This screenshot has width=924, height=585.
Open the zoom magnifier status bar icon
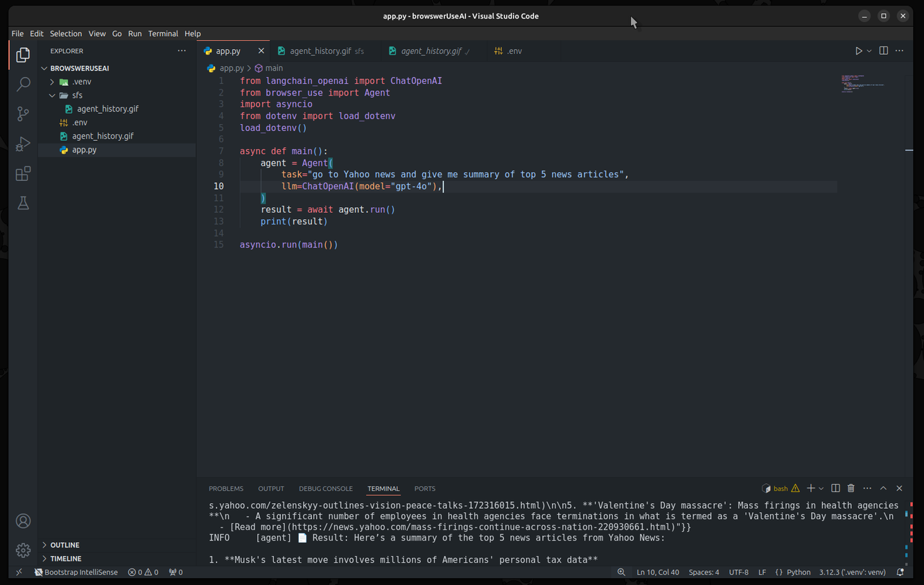tap(621, 573)
